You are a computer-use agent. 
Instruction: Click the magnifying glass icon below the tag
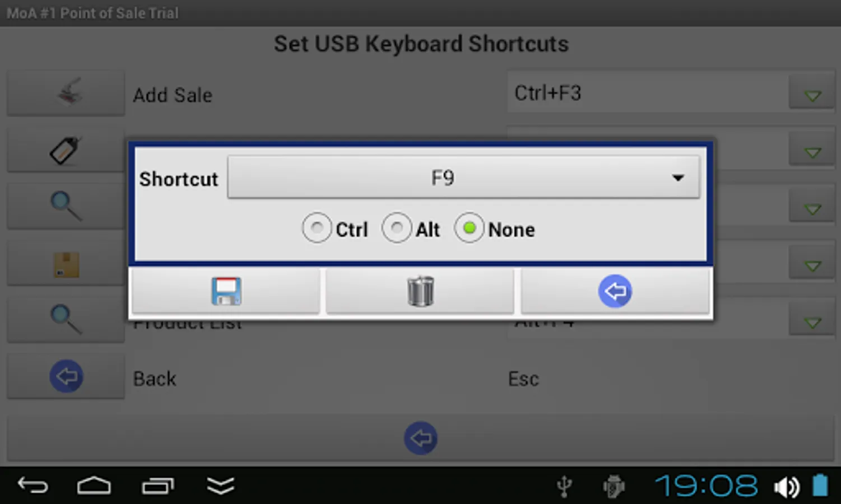66,207
